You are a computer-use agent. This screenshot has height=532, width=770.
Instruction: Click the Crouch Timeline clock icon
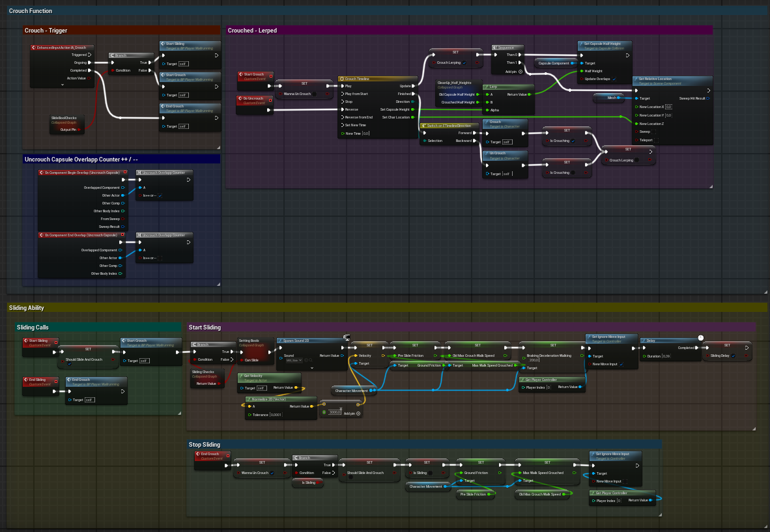(342, 78)
